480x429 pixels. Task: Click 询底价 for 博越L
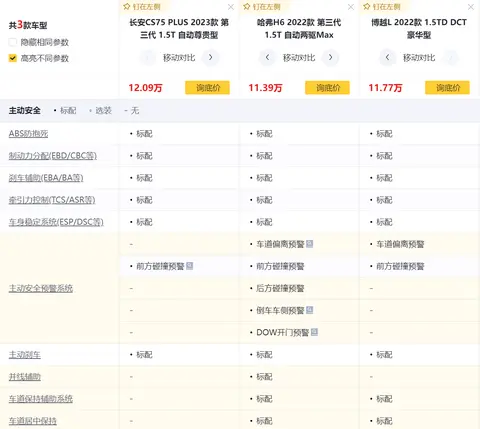pos(447,88)
